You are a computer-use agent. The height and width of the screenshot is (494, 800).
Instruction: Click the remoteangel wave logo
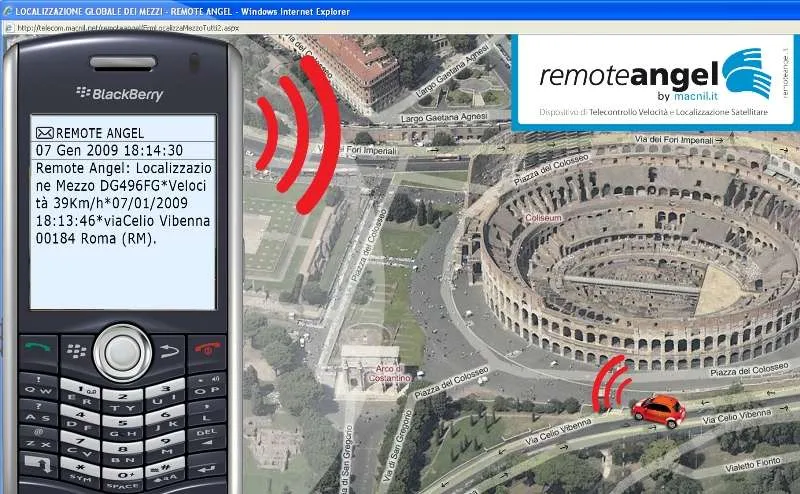(746, 73)
